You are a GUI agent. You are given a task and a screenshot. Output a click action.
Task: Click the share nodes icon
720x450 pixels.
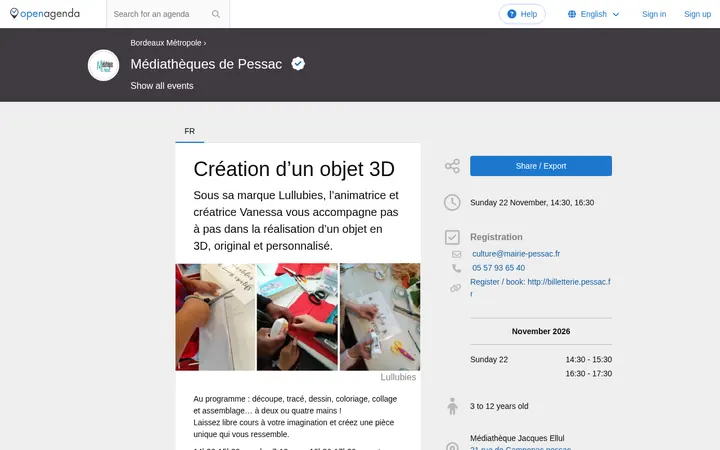point(452,166)
